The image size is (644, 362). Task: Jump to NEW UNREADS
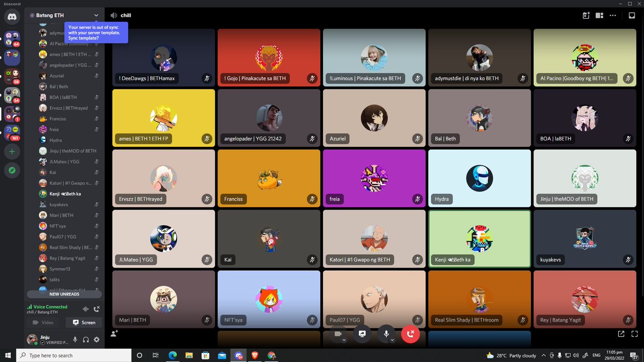(x=64, y=294)
